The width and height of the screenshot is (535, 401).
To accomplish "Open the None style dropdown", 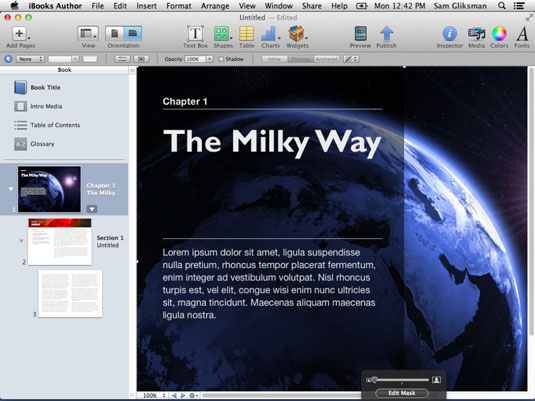I will click(x=30, y=59).
